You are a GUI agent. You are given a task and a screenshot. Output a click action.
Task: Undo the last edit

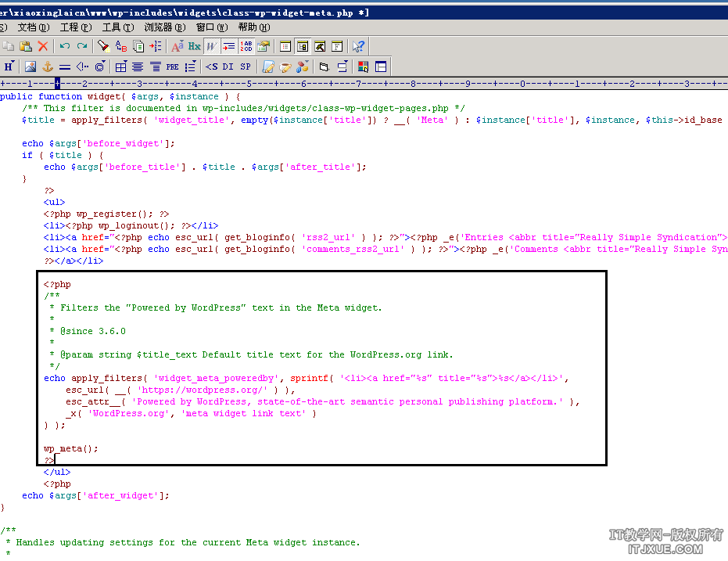point(65,46)
